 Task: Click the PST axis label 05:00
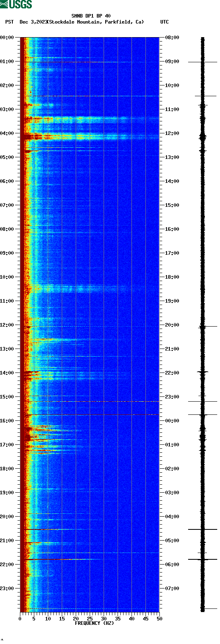click(7, 157)
